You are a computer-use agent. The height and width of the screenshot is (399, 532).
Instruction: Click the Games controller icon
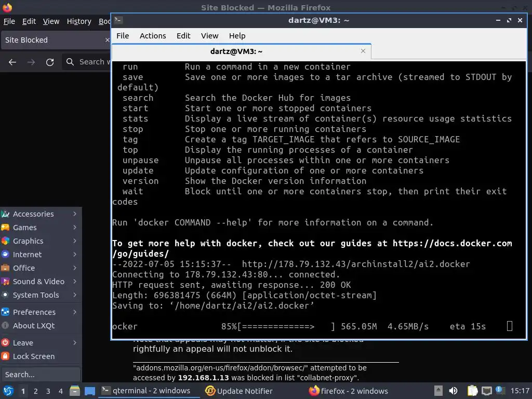[x=5, y=228]
